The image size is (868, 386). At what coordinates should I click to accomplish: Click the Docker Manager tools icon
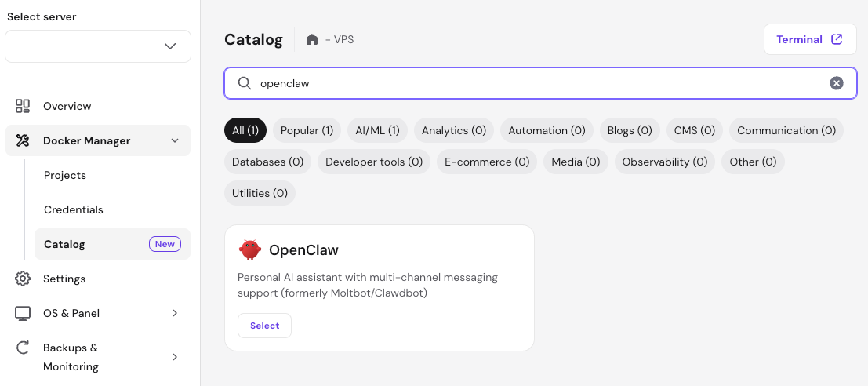pyautogui.click(x=23, y=140)
